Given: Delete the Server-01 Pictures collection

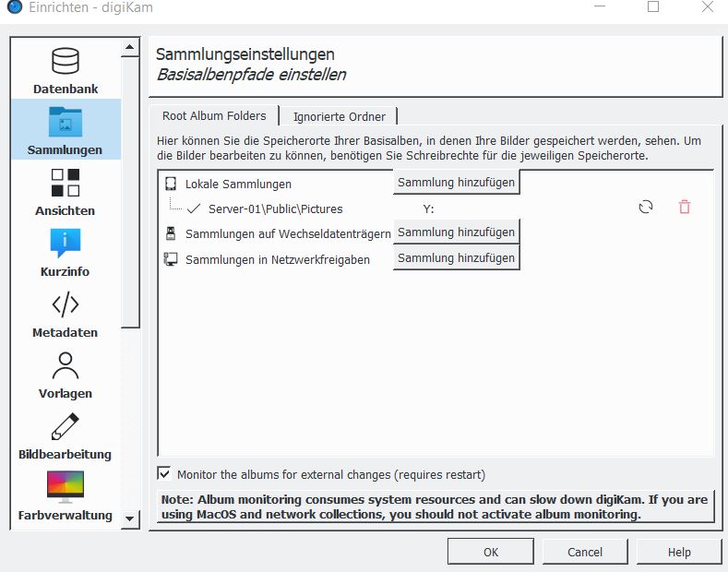Looking at the screenshot, I should pos(684,208).
